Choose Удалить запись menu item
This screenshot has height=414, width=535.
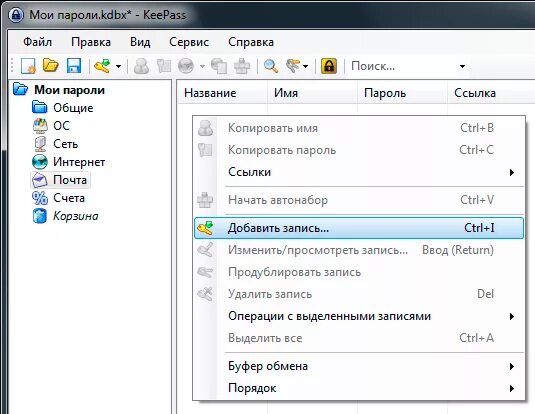359,294
